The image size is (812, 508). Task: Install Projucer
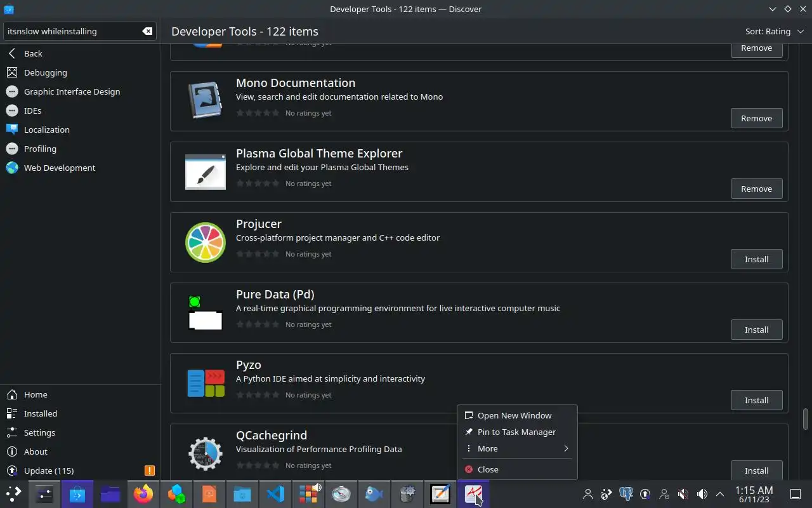pyautogui.click(x=756, y=259)
